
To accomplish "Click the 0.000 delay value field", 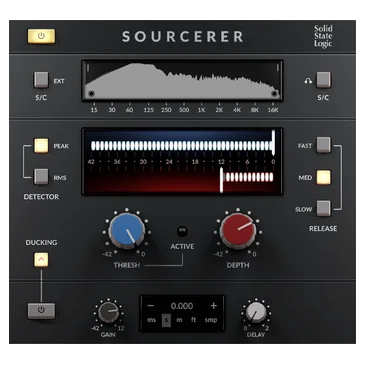I will pyautogui.click(x=182, y=306).
